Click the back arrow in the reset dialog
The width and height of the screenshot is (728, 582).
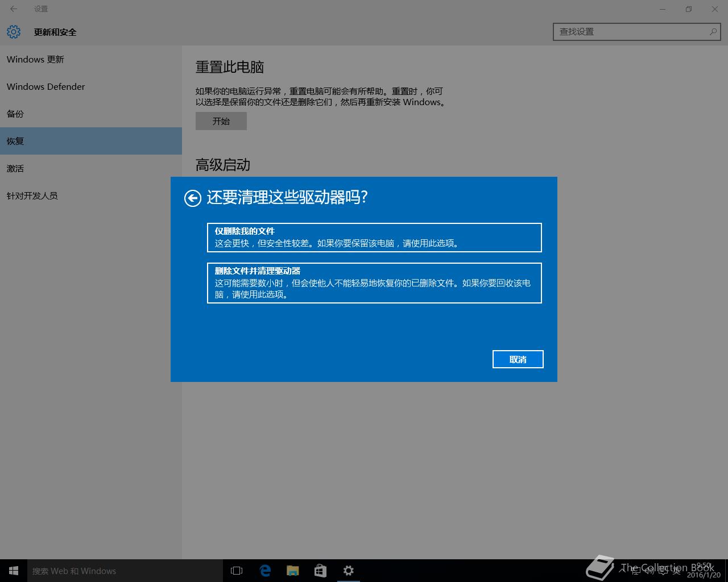coord(193,198)
